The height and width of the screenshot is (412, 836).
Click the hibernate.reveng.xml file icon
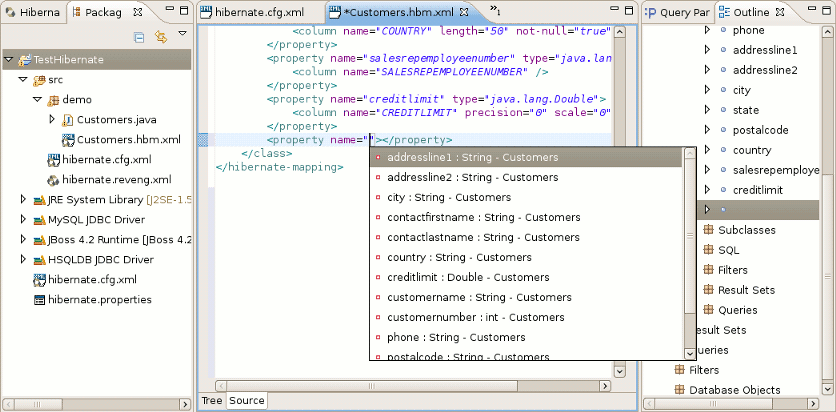[x=53, y=180]
